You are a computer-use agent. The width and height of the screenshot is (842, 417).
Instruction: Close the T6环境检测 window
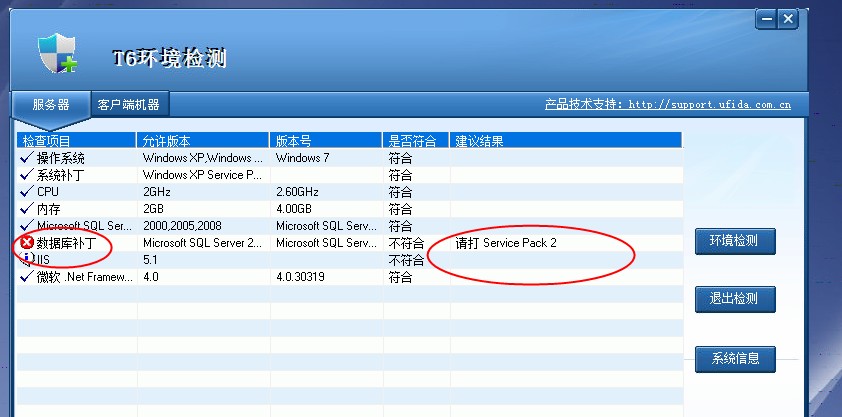[788, 20]
